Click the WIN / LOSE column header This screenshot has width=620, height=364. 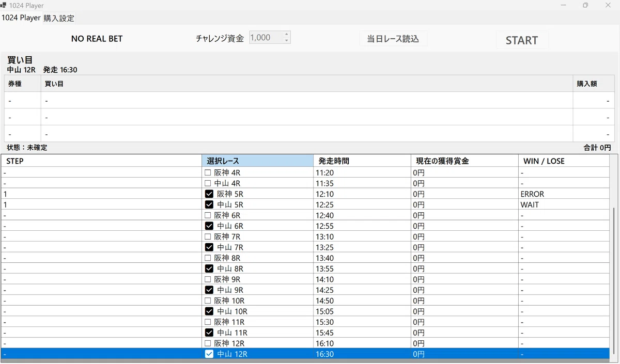[x=564, y=161]
